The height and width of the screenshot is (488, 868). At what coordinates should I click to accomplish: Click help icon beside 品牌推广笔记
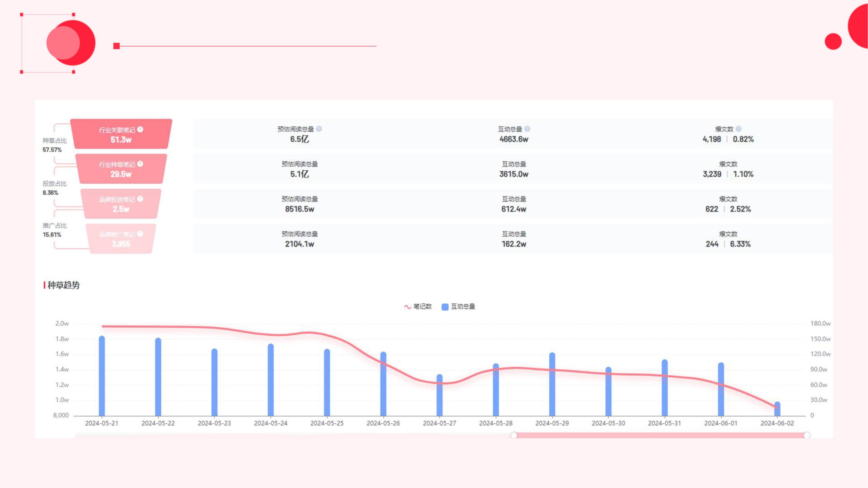(x=140, y=234)
